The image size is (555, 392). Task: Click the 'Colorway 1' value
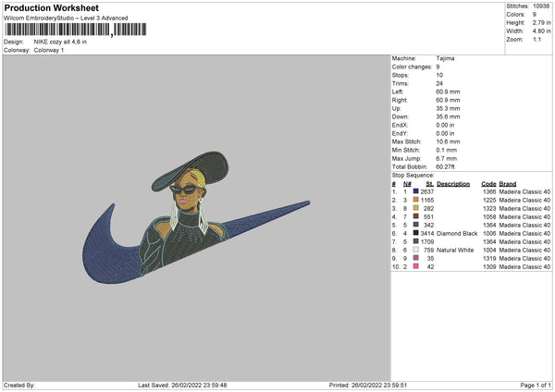49,50
